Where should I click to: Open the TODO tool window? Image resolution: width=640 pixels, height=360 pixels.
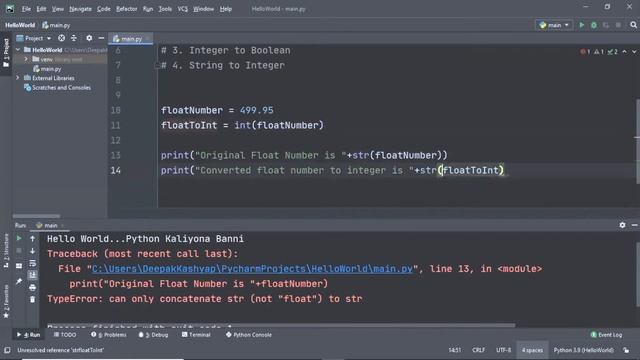coord(65,335)
